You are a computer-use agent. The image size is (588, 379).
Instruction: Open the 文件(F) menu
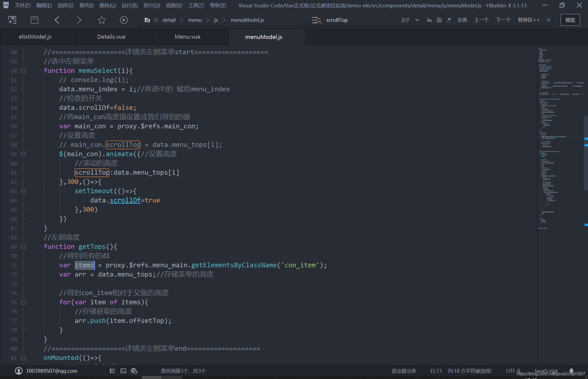(x=23, y=5)
